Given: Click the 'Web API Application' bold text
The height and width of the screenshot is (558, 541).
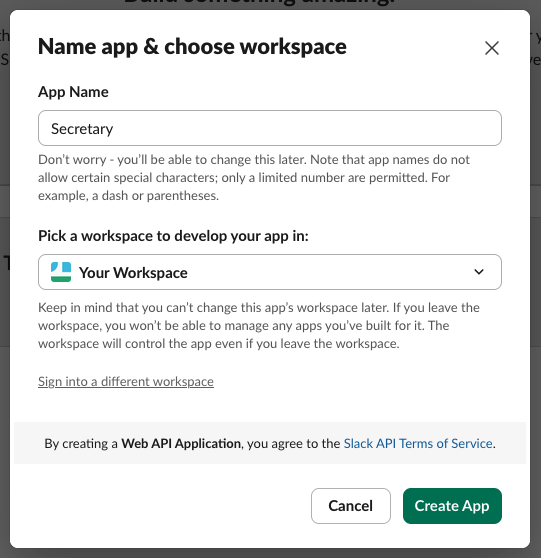Looking at the screenshot, I should (181, 443).
